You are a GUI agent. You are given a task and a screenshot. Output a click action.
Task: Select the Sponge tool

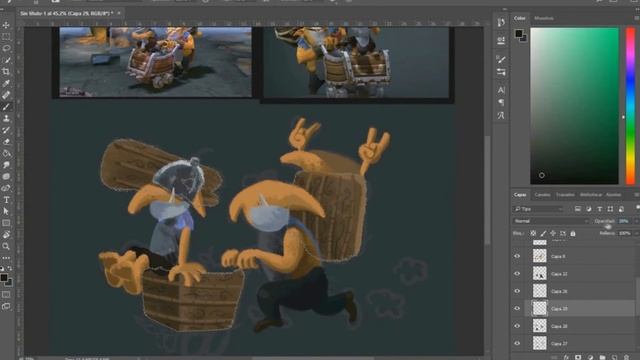(x=6, y=176)
